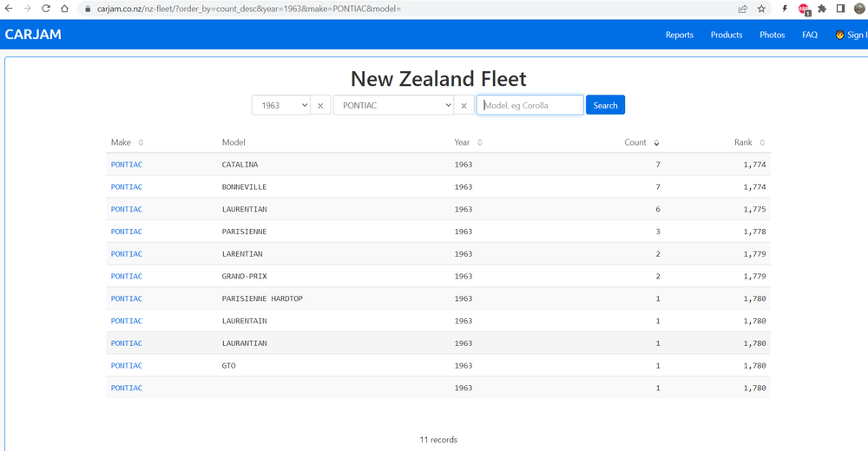This screenshot has height=451, width=868.
Task: Sort the table by the Make column
Action: [141, 142]
